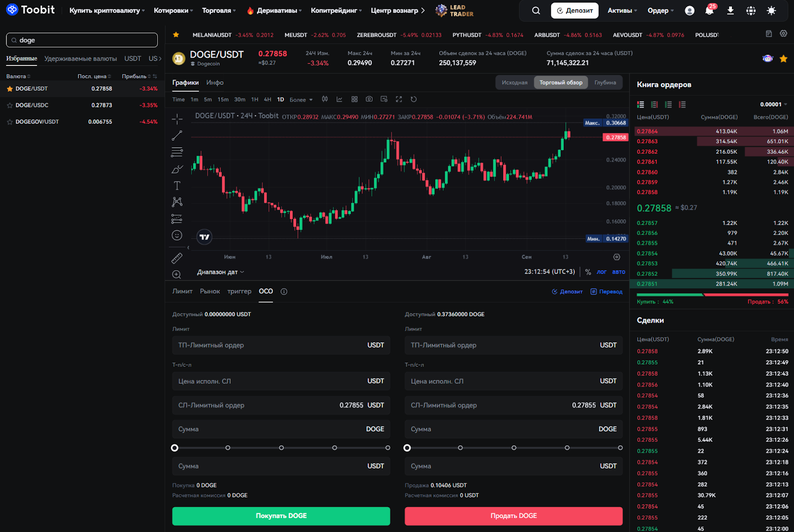Expand the Котировки menu

click(174, 10)
